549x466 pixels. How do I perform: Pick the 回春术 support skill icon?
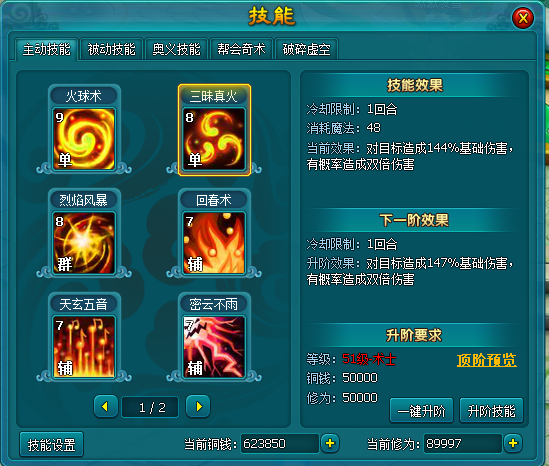[x=214, y=243]
